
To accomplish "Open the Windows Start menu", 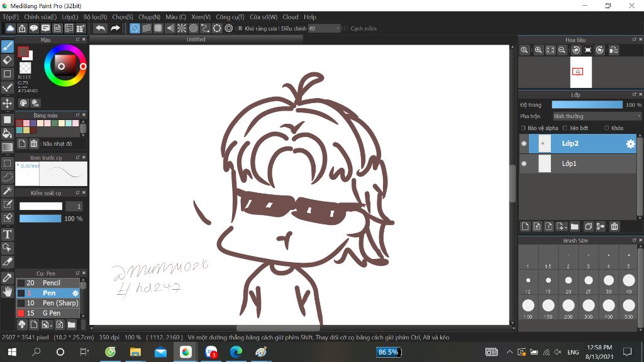I will pos(12,352).
